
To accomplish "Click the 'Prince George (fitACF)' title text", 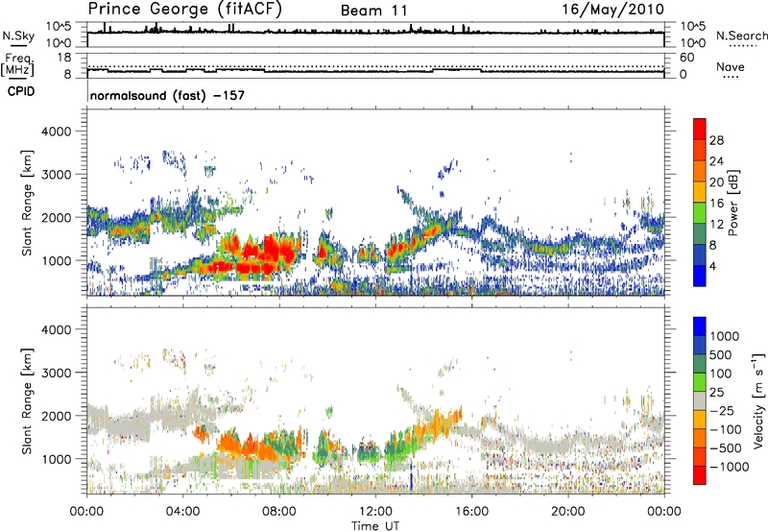I will 184,10.
